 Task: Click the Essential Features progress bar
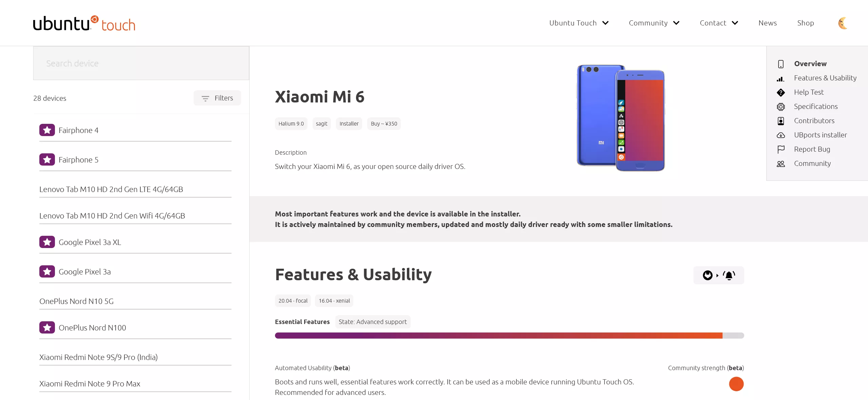click(x=509, y=336)
